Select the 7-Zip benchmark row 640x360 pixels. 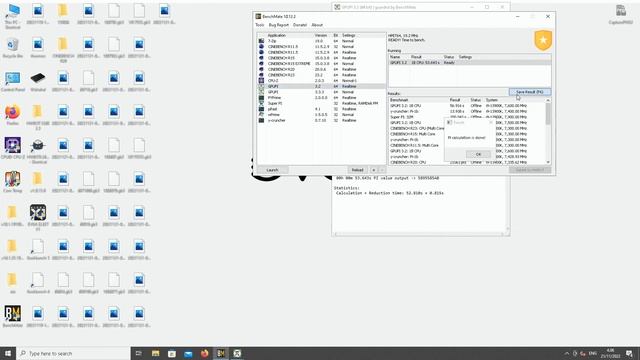click(x=321, y=41)
